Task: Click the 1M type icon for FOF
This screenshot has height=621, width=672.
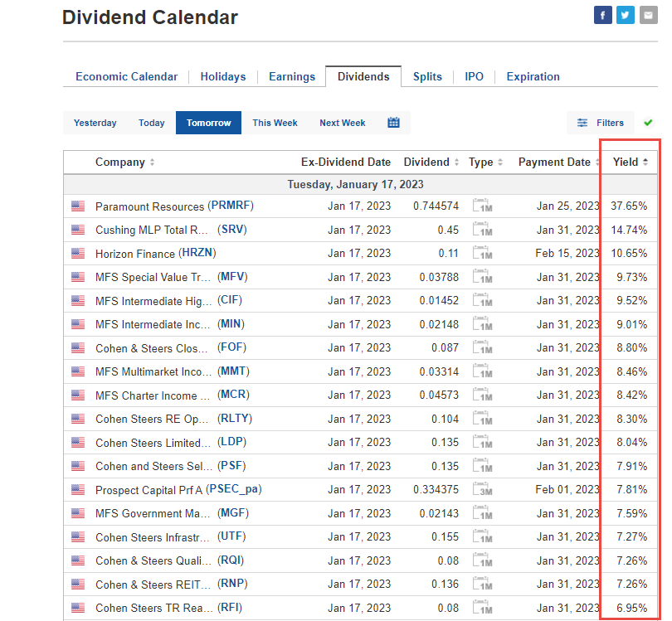Action: (482, 347)
